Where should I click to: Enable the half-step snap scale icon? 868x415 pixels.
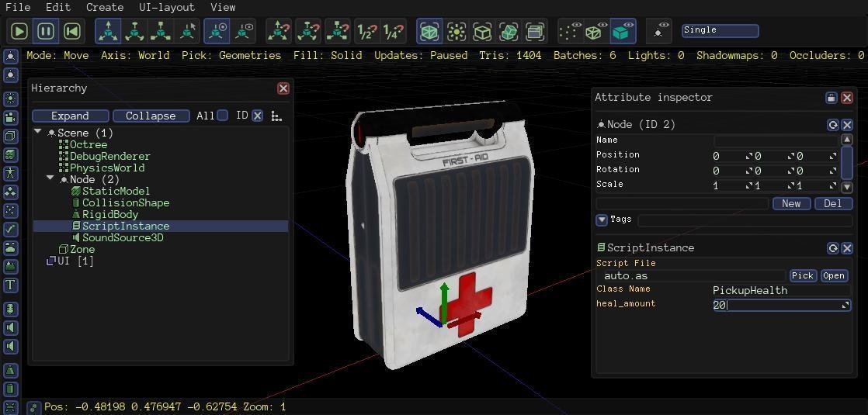366,31
